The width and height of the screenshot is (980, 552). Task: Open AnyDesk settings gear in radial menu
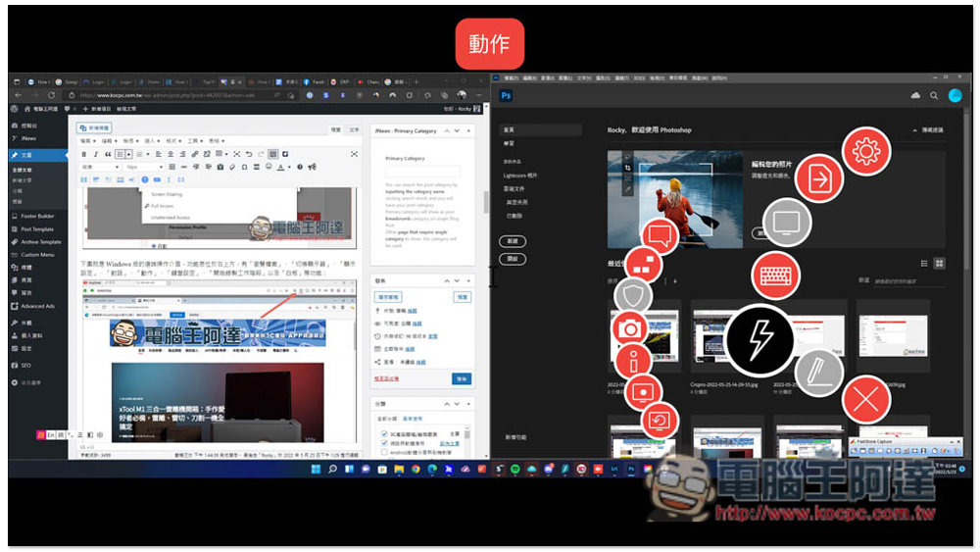click(865, 151)
